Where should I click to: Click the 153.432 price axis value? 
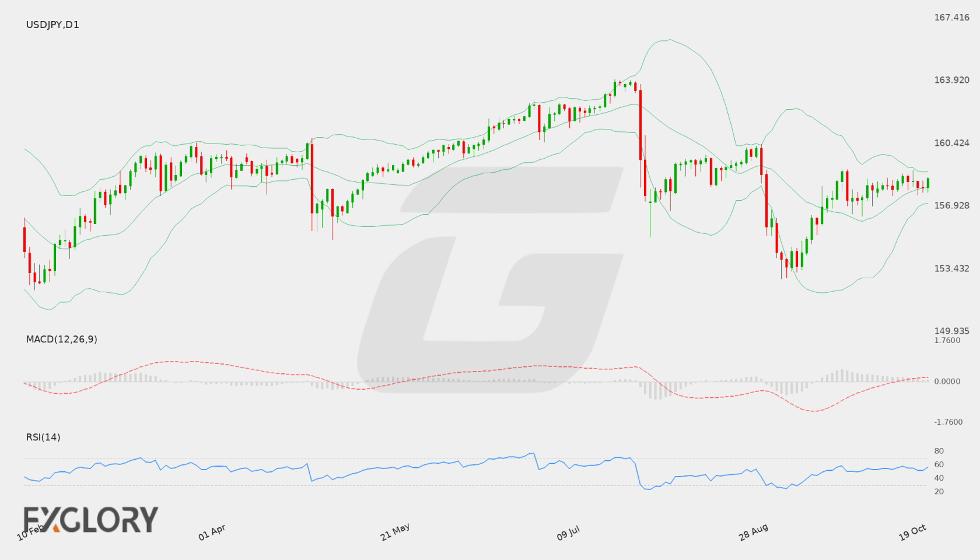pos(951,268)
